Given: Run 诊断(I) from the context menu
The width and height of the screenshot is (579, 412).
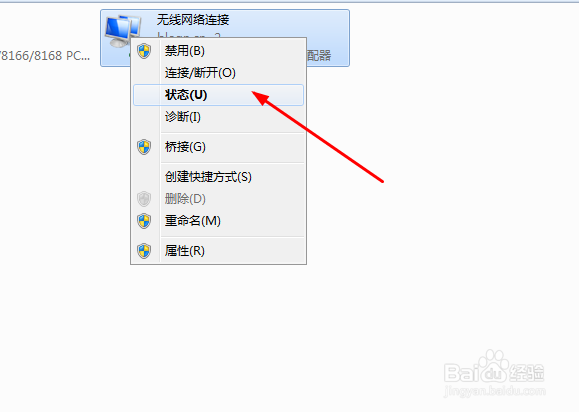Looking at the screenshot, I should pyautogui.click(x=218, y=117).
